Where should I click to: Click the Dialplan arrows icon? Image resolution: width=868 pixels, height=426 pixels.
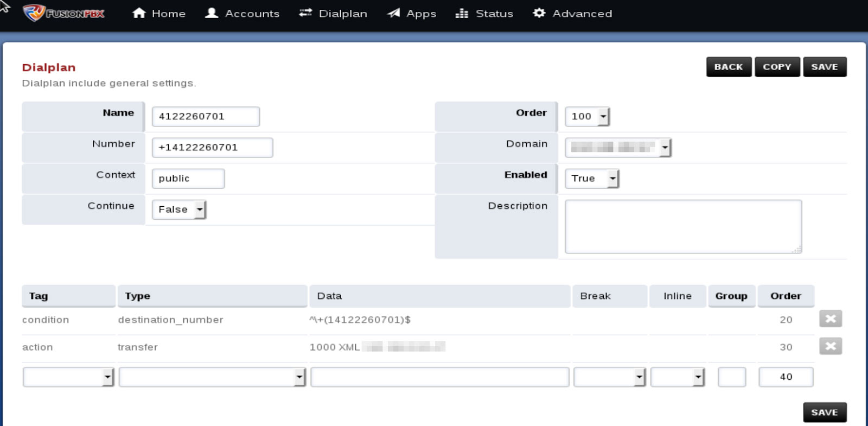[305, 13]
